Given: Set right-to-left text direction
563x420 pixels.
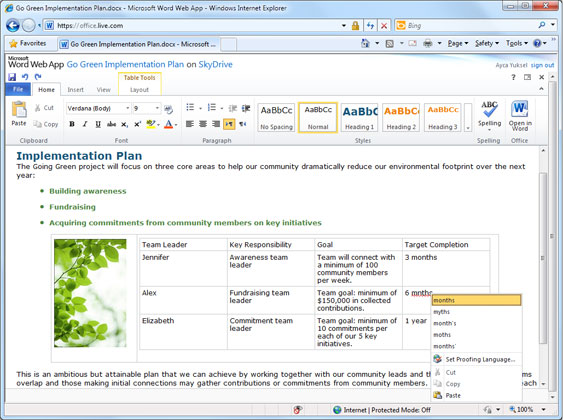Looking at the screenshot, I should click(x=243, y=124).
